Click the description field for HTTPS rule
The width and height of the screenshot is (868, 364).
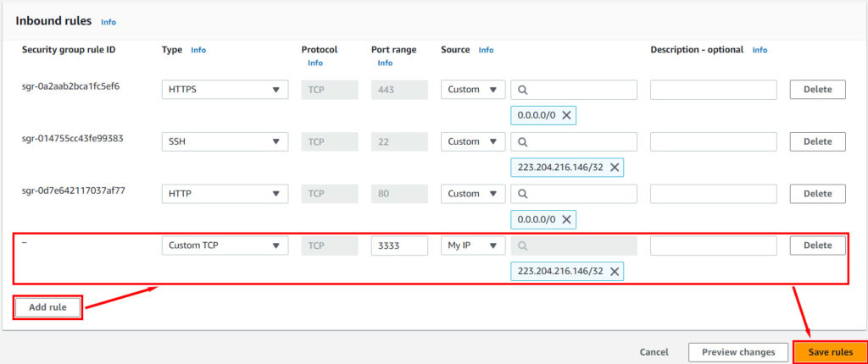click(714, 90)
